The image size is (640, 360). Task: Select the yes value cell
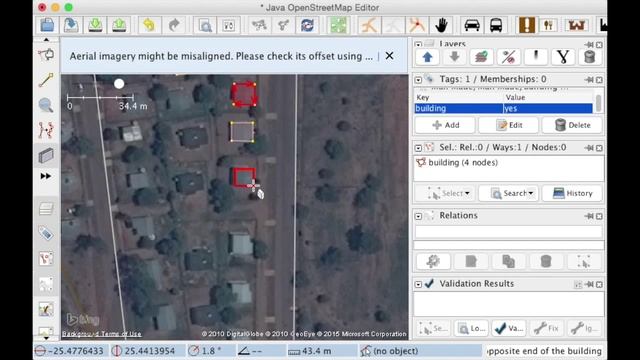pyautogui.click(x=548, y=108)
